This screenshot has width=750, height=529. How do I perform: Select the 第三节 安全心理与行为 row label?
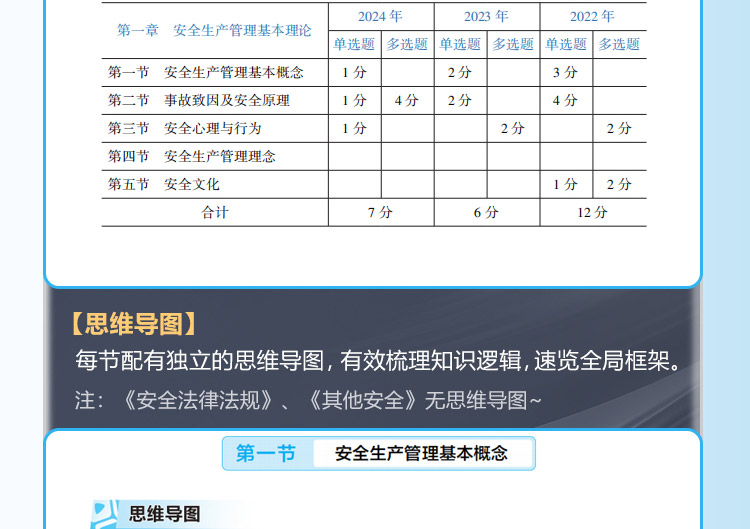pyautogui.click(x=185, y=128)
